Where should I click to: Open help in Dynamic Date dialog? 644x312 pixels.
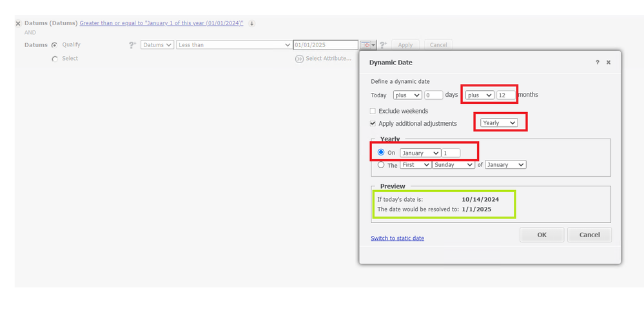point(598,63)
